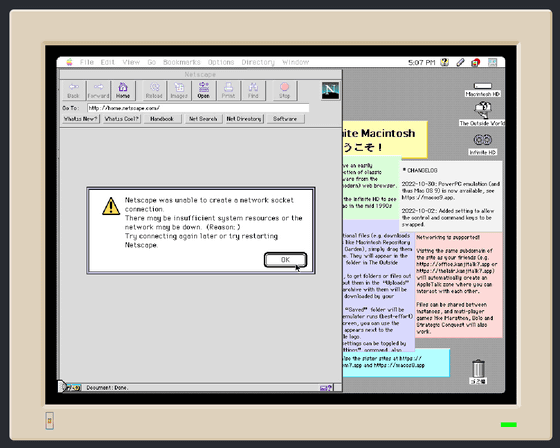Click the Print toolbar icon
This screenshot has width=560, height=448.
pos(228,90)
